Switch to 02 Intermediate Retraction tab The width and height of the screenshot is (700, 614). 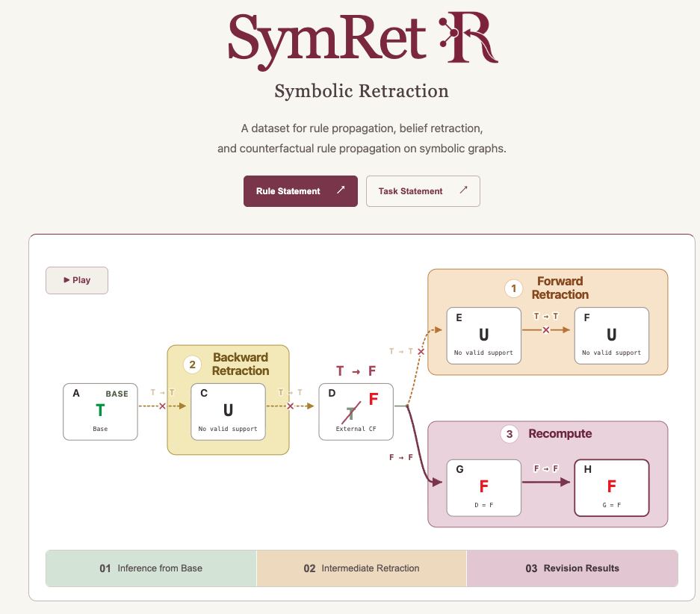tap(362, 568)
